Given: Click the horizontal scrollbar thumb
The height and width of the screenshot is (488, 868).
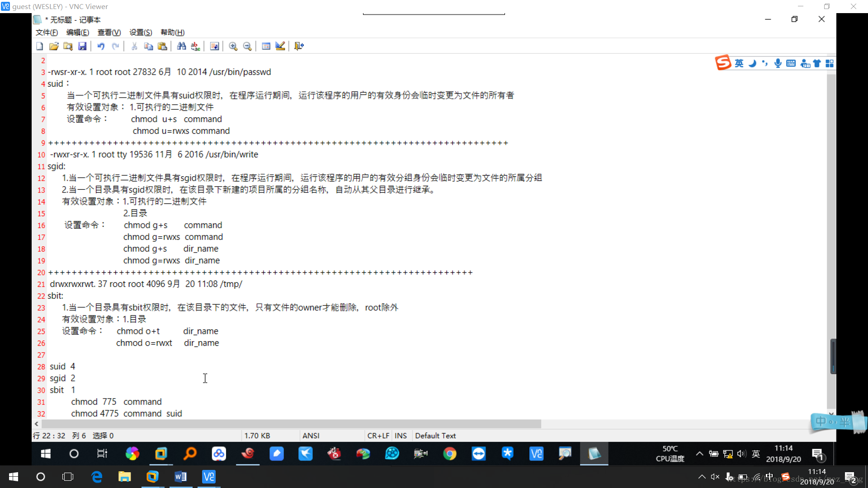Looking at the screenshot, I should pyautogui.click(x=291, y=424).
